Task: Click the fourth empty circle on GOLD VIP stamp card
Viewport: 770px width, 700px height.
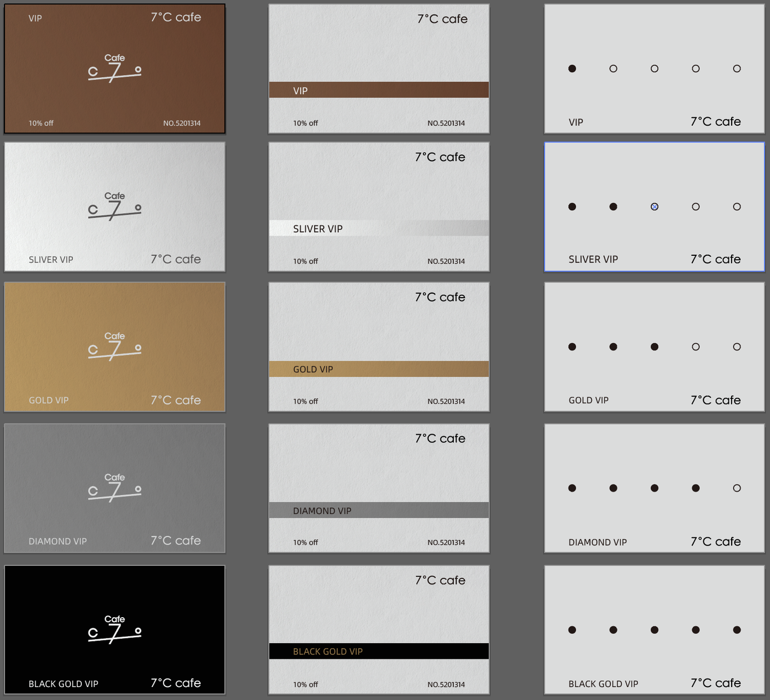Action: tap(696, 347)
